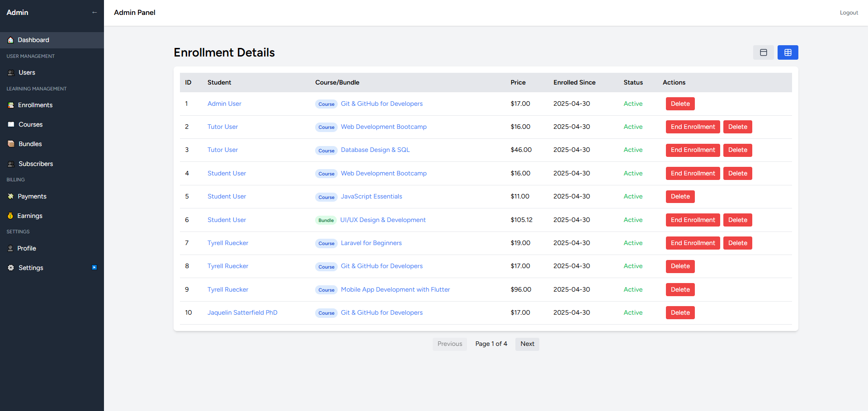Delete enrollment 8 Git & GitHub
The width and height of the screenshot is (868, 411).
pos(680,266)
